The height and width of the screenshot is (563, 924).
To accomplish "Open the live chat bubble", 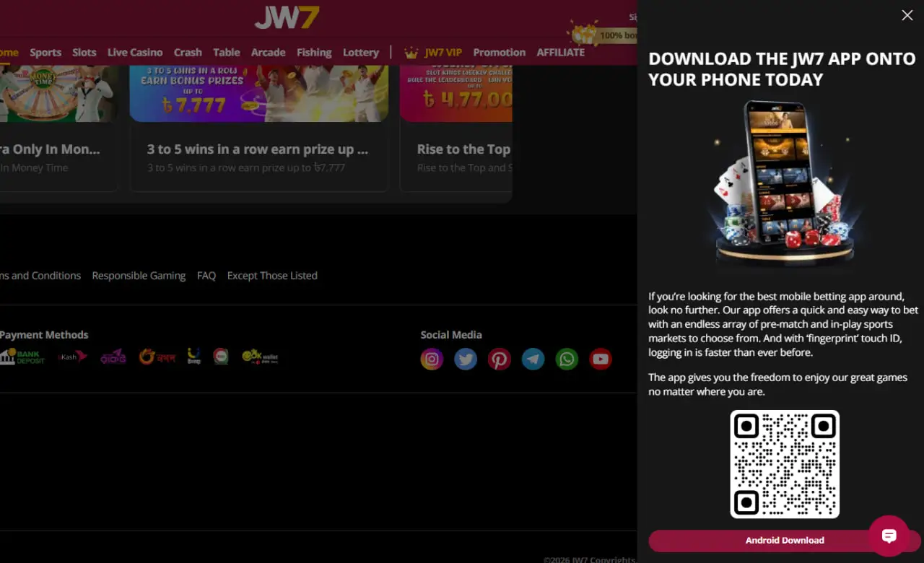I will 890,536.
